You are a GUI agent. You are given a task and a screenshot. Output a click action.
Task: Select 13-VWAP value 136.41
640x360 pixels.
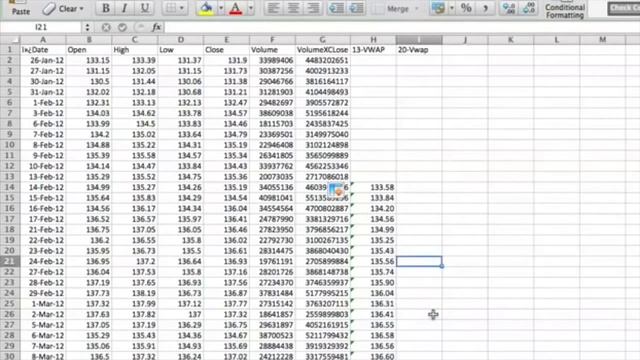pyautogui.click(x=373, y=314)
